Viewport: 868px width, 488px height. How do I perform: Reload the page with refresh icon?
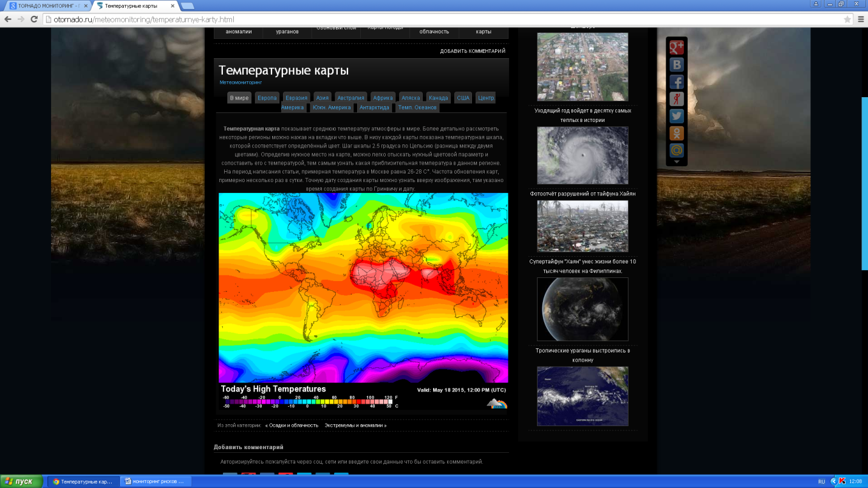pyautogui.click(x=34, y=19)
